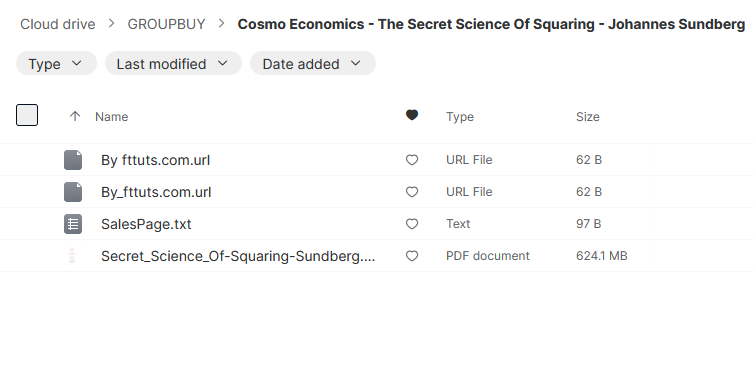Navigate to the GROUPBUY folder breadcrumb
The image size is (754, 385).
(x=166, y=24)
